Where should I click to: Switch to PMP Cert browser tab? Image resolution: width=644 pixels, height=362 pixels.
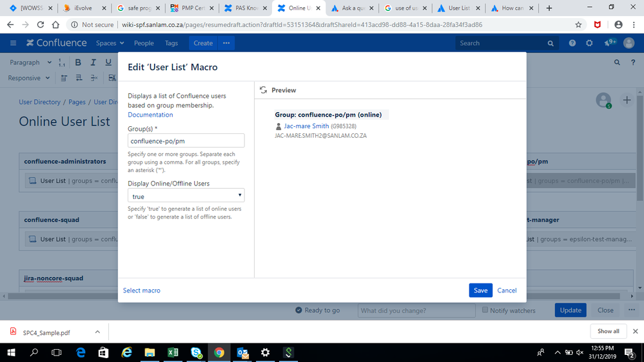point(193,8)
